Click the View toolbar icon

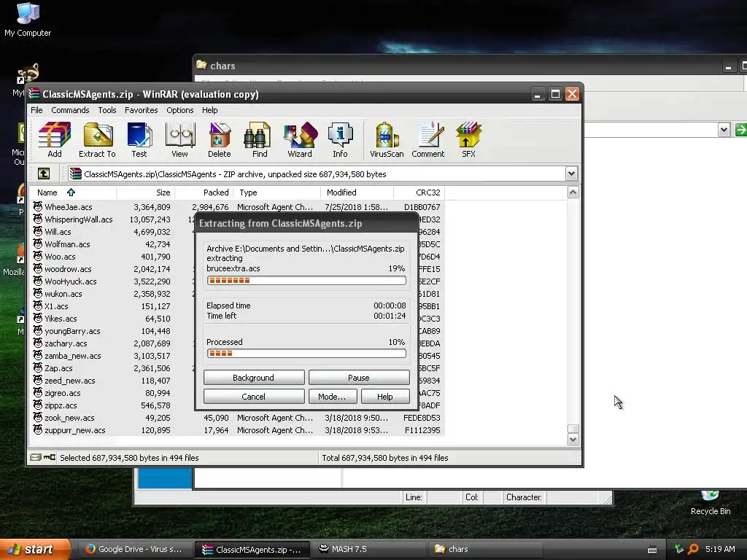pyautogui.click(x=179, y=139)
